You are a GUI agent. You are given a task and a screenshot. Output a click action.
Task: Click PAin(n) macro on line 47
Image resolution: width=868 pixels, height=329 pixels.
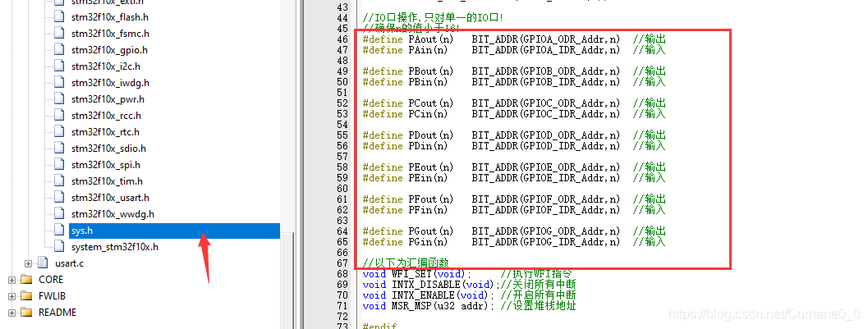pos(428,50)
